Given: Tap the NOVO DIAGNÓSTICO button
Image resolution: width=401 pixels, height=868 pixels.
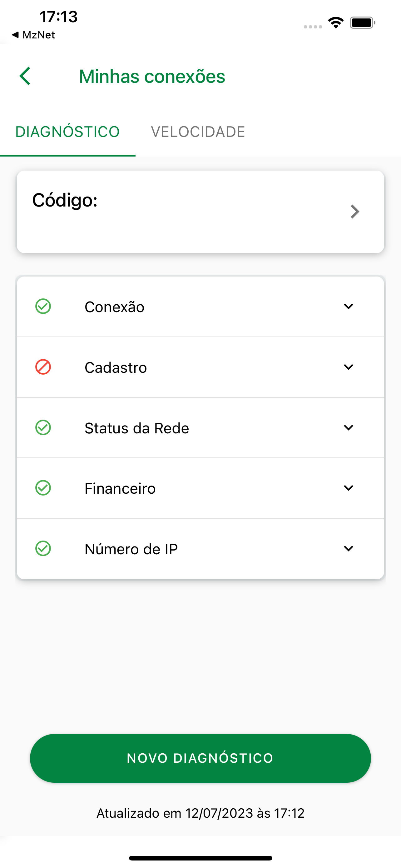Looking at the screenshot, I should click(200, 758).
